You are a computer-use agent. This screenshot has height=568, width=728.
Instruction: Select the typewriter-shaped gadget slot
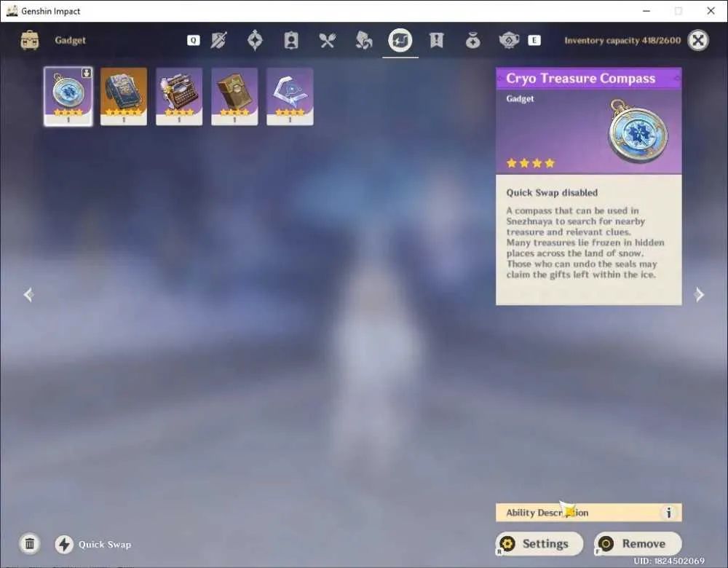pyautogui.click(x=179, y=97)
